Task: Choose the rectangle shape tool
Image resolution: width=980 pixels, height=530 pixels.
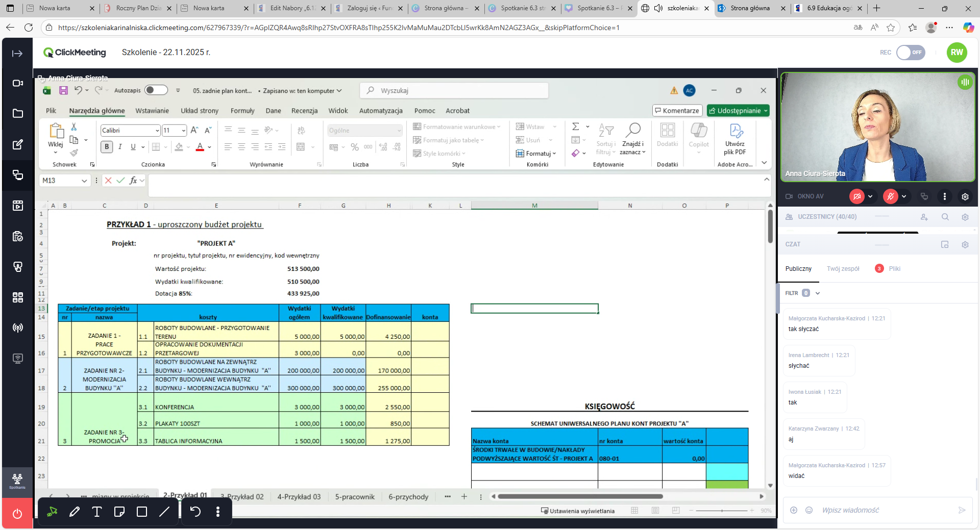Action: pos(142,512)
